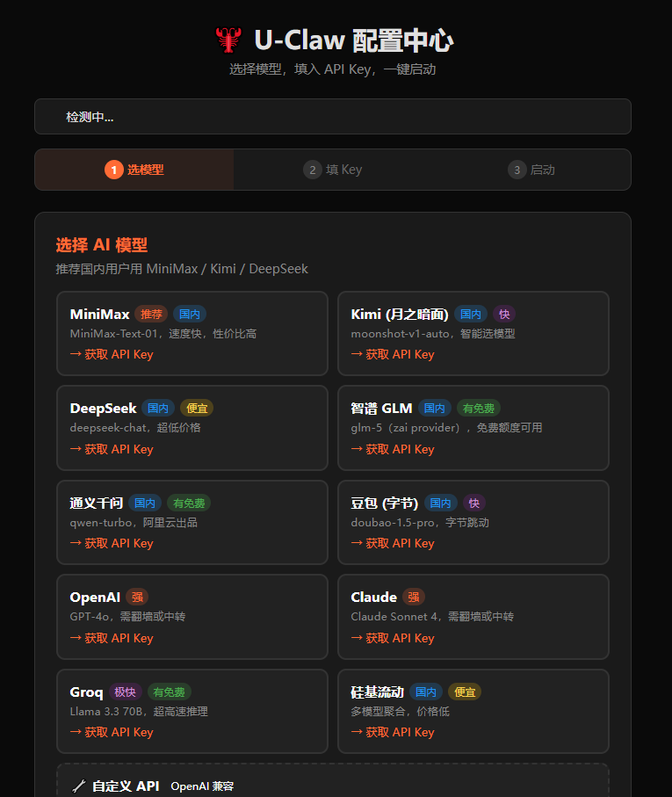
Task: Click the 国内 badge on 硅基流动
Action: coord(426,692)
